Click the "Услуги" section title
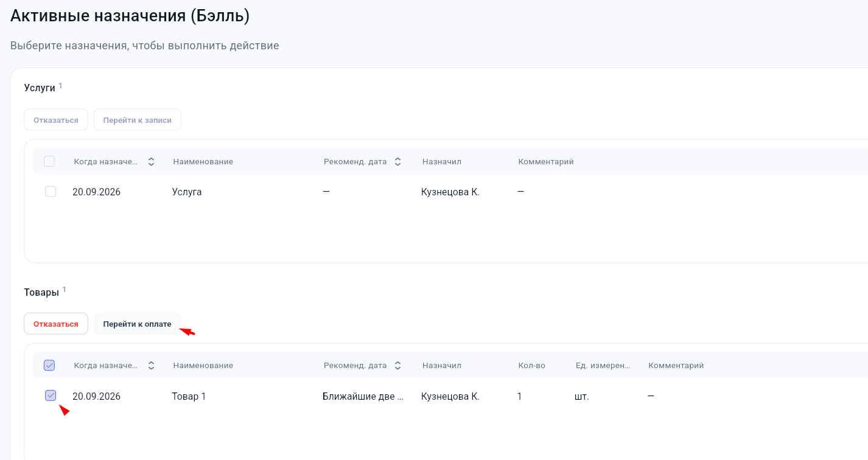868x460 pixels. click(40, 88)
